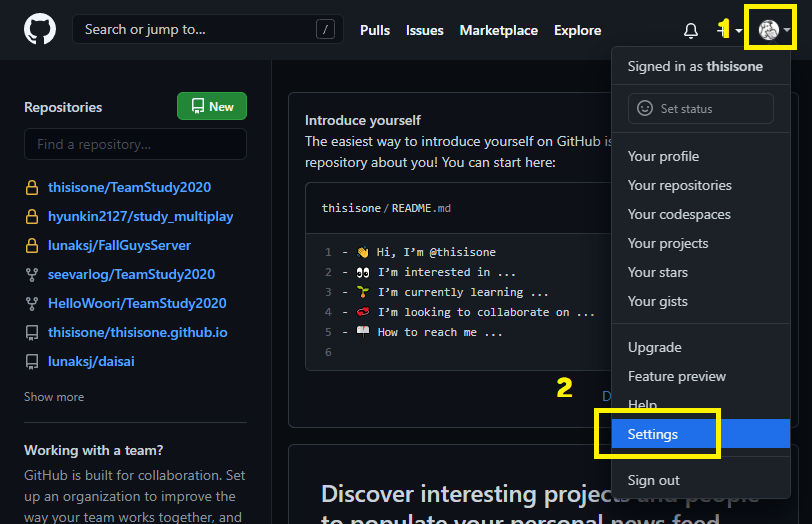
Task: Go to Explore
Action: click(x=577, y=31)
